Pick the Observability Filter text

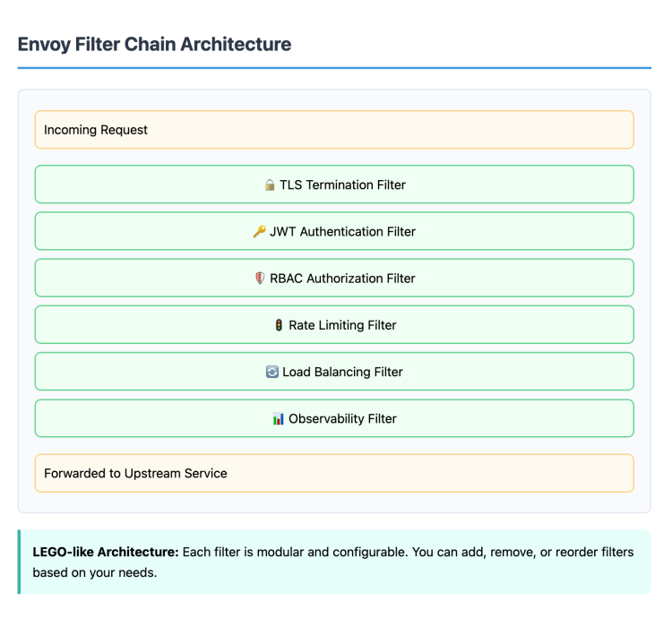coord(342,418)
